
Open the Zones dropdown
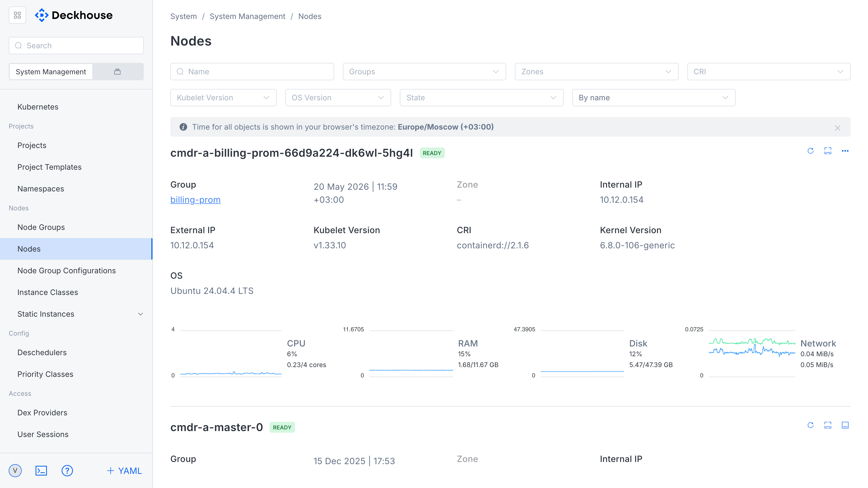click(596, 71)
